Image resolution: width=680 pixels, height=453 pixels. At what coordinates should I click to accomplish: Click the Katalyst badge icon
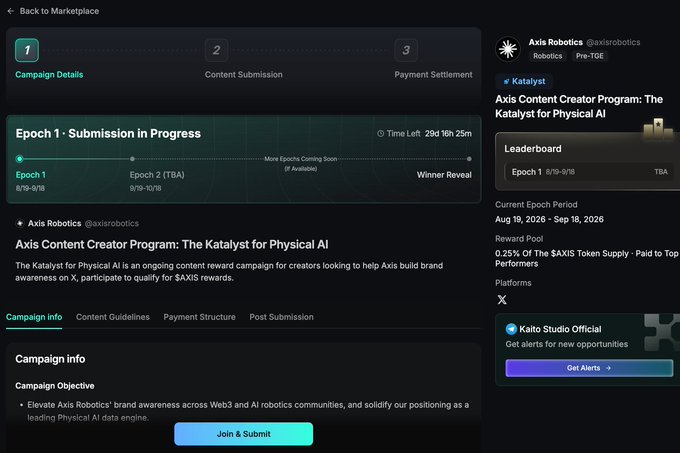tap(506, 81)
